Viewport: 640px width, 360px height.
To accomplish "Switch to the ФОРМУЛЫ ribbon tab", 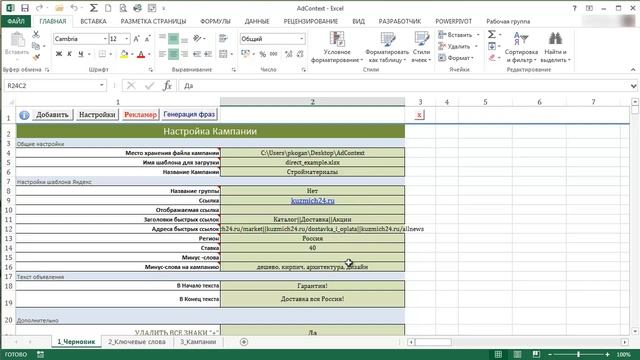I will click(215, 21).
